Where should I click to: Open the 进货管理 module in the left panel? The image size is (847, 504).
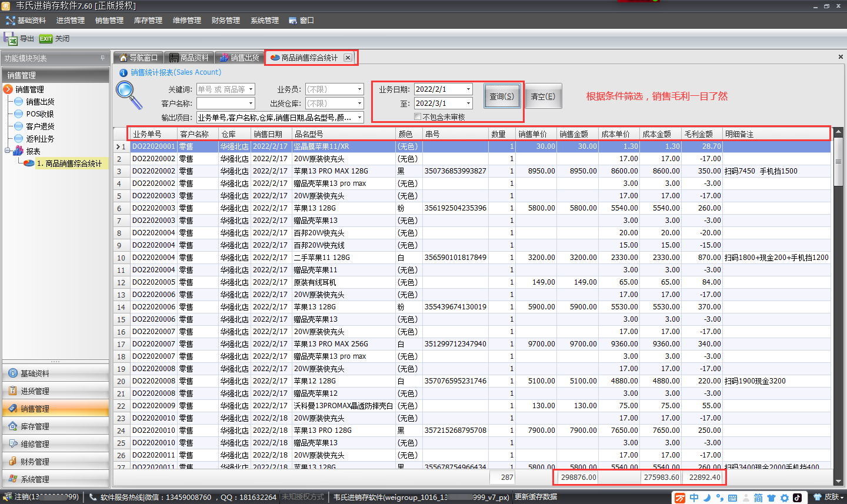coord(56,391)
